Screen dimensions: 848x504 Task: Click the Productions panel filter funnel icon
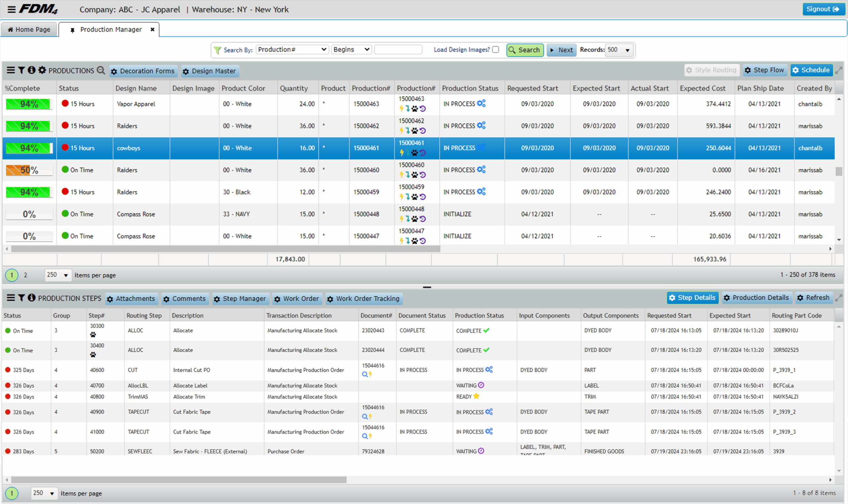[22, 70]
